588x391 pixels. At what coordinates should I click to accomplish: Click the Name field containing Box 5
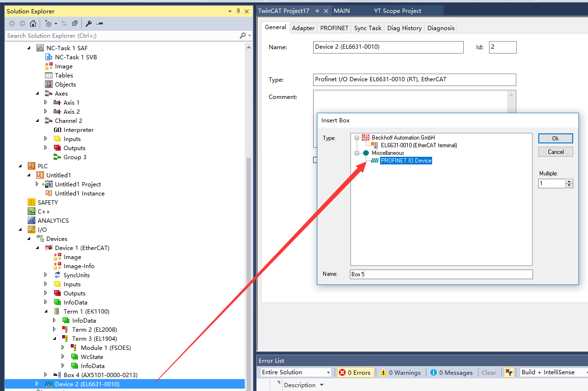[441, 274]
